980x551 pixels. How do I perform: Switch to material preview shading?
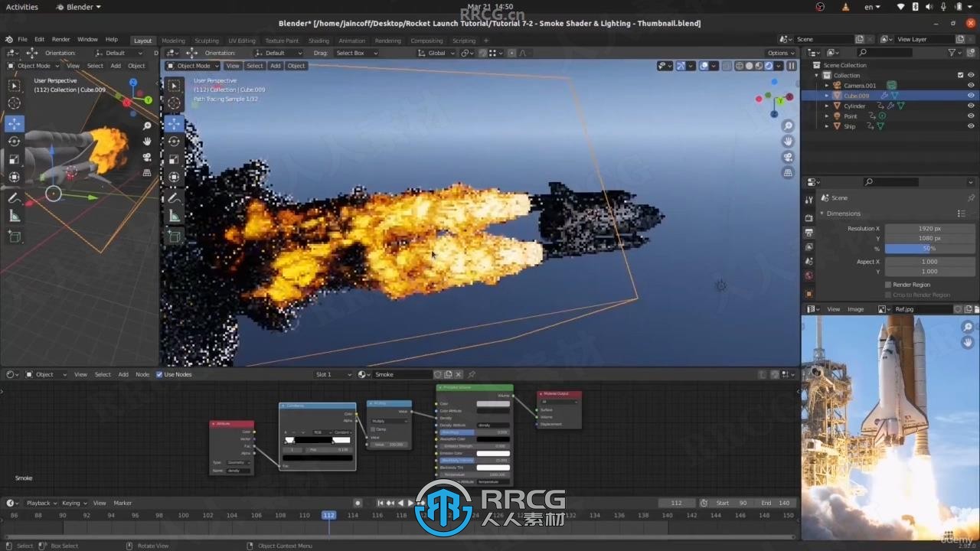pos(759,66)
